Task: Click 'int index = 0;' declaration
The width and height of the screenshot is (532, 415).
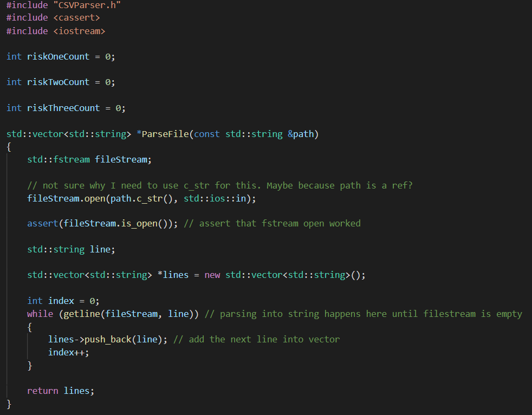Action: click(x=63, y=301)
